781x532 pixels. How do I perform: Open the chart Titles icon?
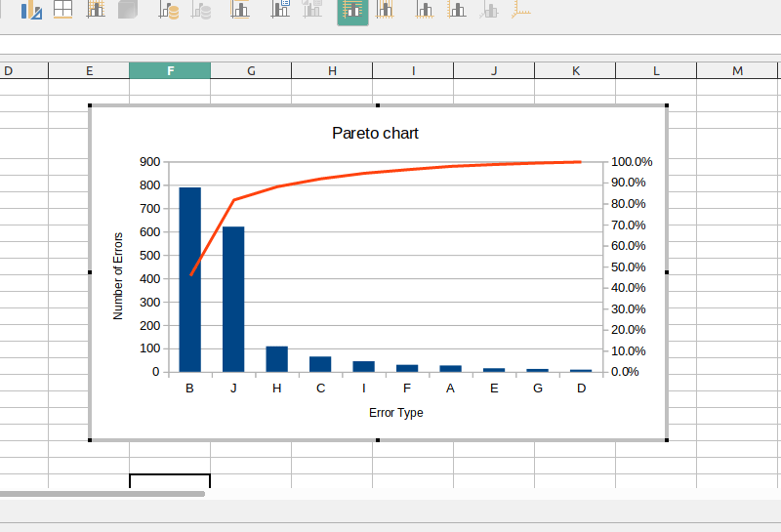pos(240,10)
